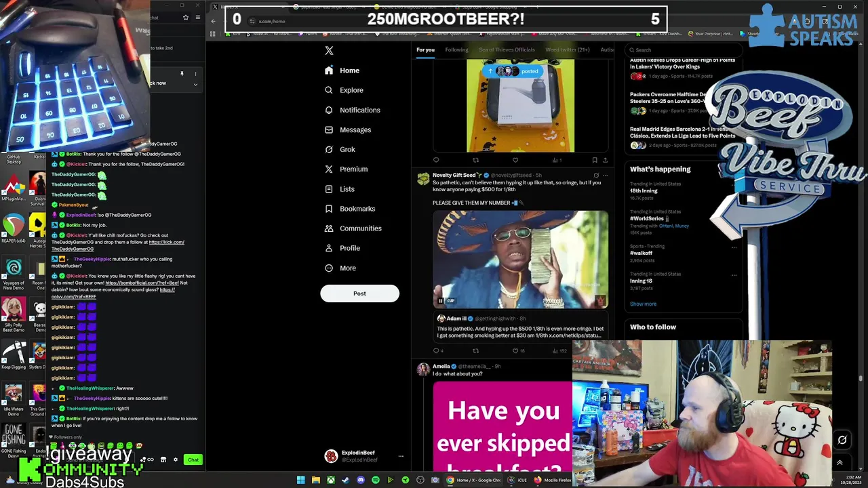This screenshot has width=868, height=488.
Task: Open the Kick chat shop icon
Action: click(x=163, y=460)
